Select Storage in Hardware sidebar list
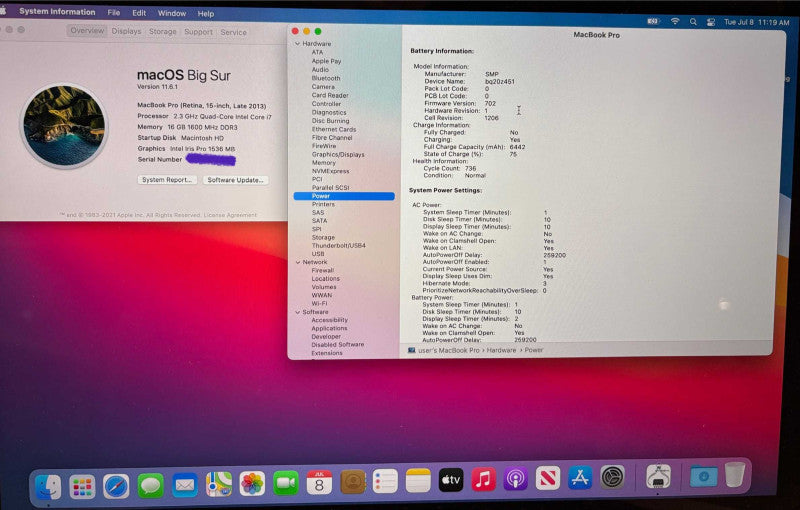 [x=323, y=238]
